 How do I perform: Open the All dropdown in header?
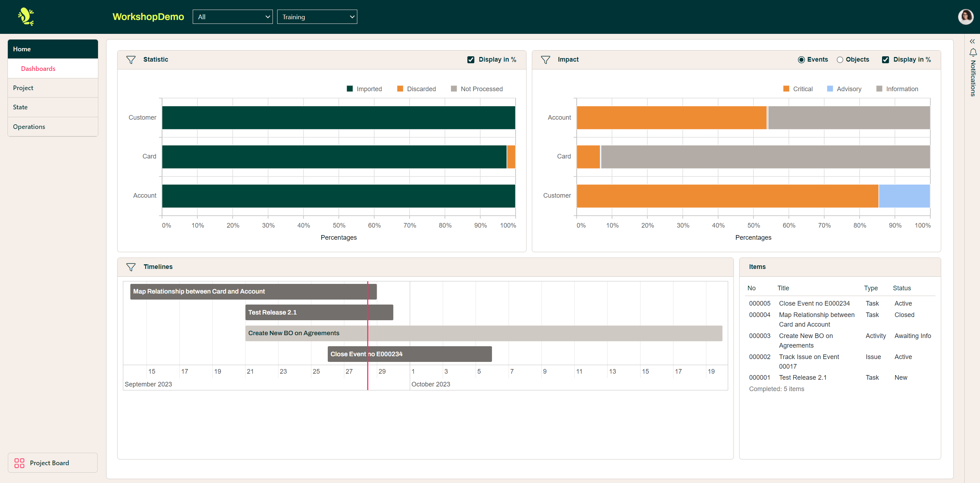(233, 17)
